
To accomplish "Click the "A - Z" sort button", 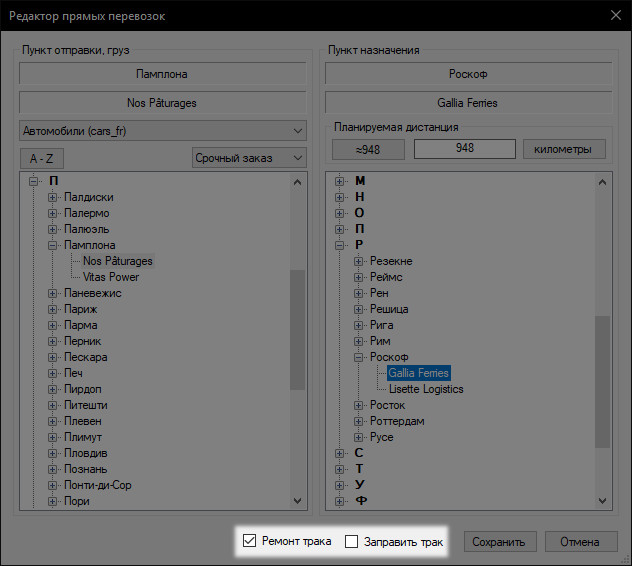I will tap(42, 158).
